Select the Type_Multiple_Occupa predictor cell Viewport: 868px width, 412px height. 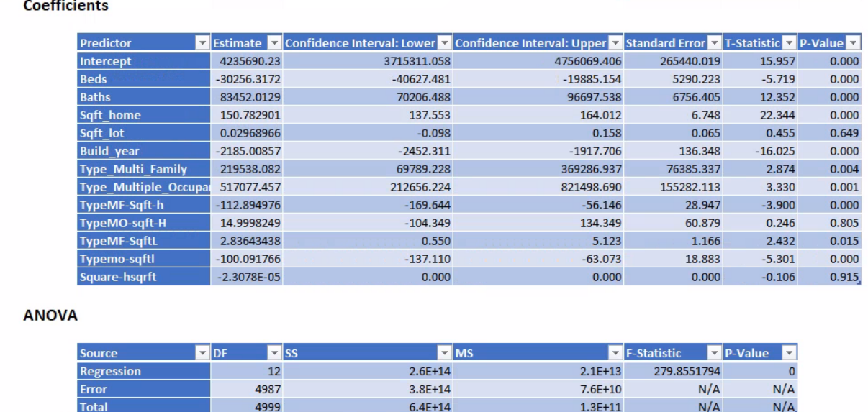click(x=144, y=187)
